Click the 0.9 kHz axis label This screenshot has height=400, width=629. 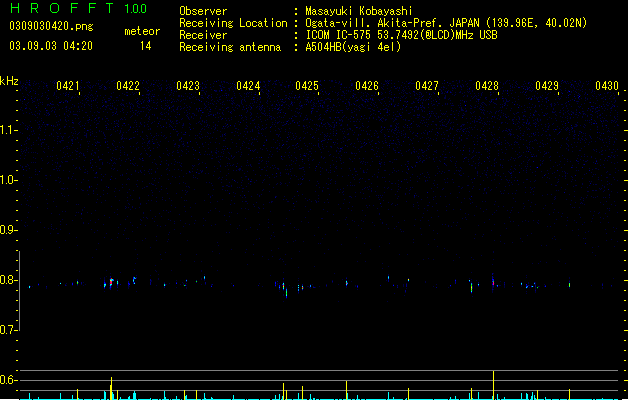point(8,230)
